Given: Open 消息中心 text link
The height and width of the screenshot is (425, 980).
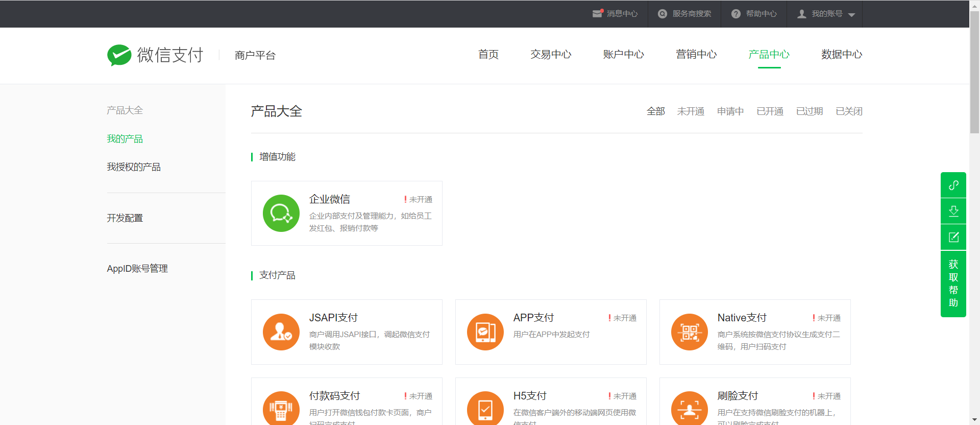Looking at the screenshot, I should click(x=622, y=14).
